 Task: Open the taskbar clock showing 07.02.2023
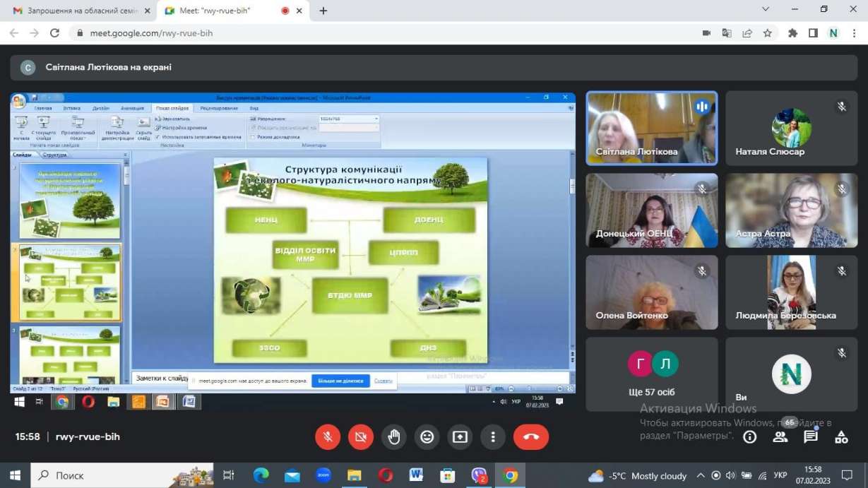(813, 475)
